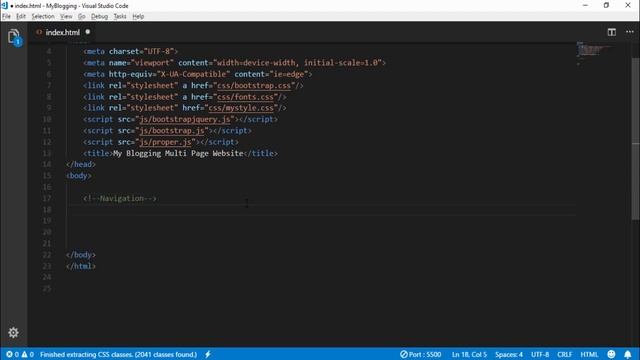Restore down the VS Code window
The height and width of the screenshot is (360, 640).
606,5
